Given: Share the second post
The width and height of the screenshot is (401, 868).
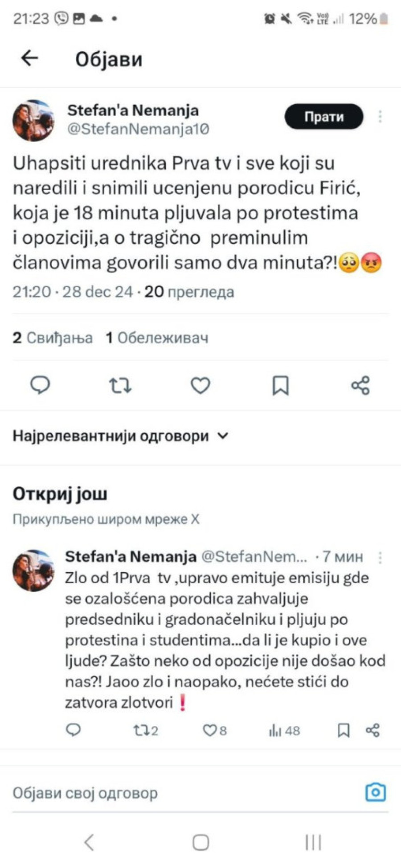Looking at the screenshot, I should tap(372, 730).
